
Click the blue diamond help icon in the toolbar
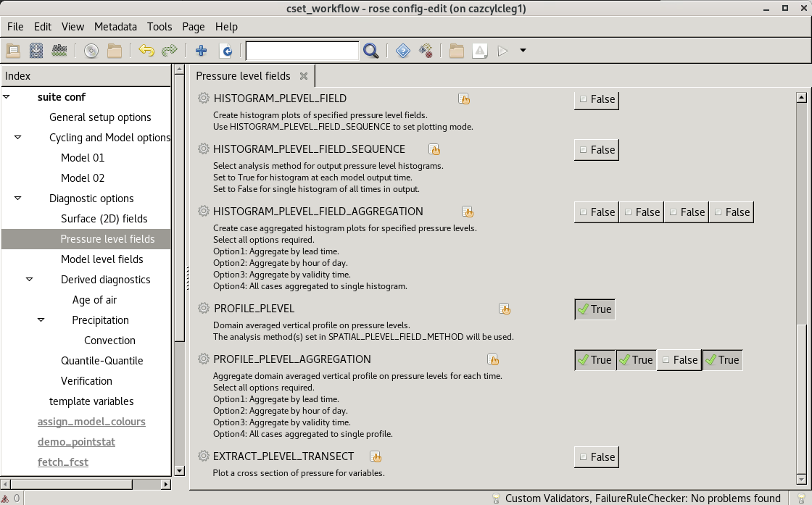tap(403, 51)
